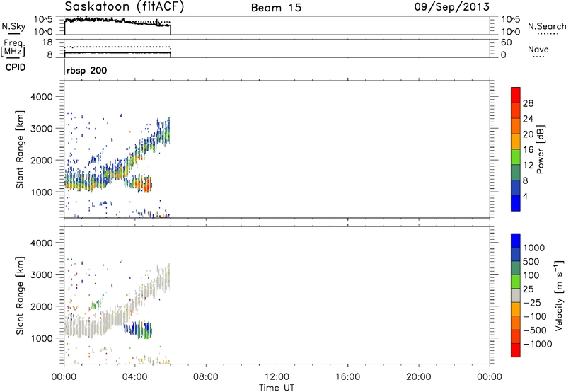This screenshot has height=392, width=566.
Task: Select the light green 12–16 dB Power colorbar segment
Action: tap(516, 157)
